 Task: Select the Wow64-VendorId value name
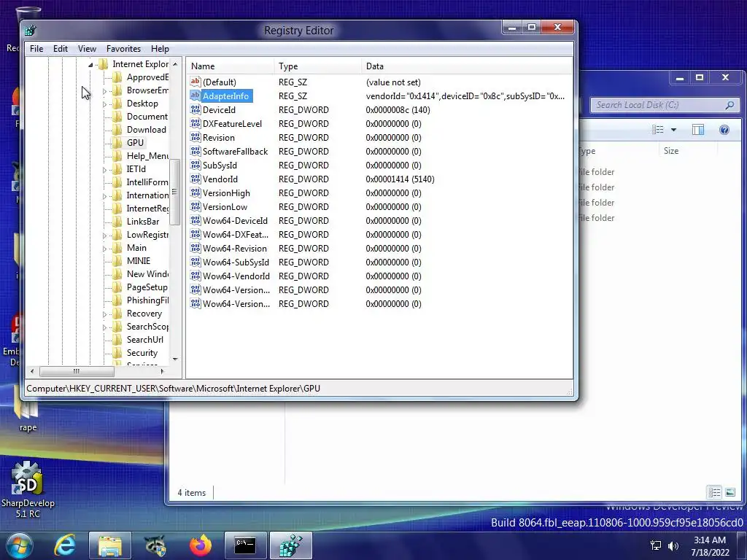[x=236, y=276]
